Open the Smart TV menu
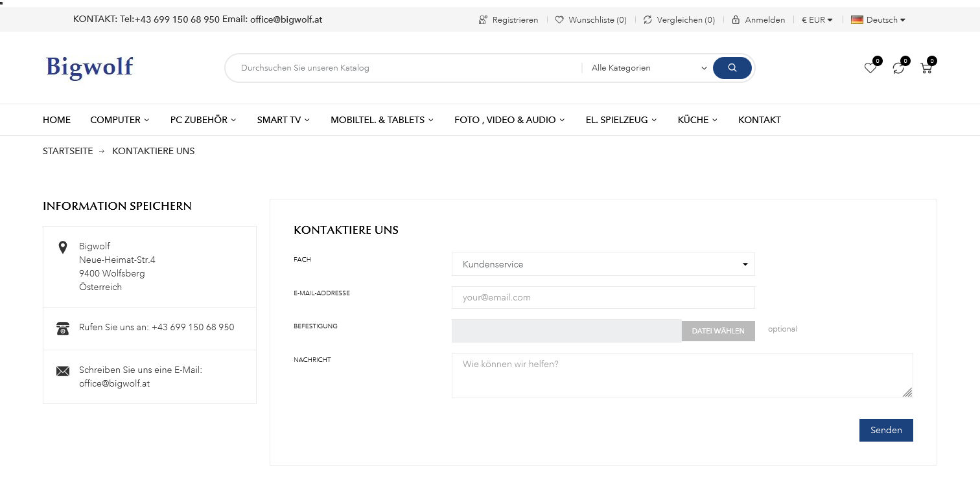The width and height of the screenshot is (980, 496). tap(283, 120)
